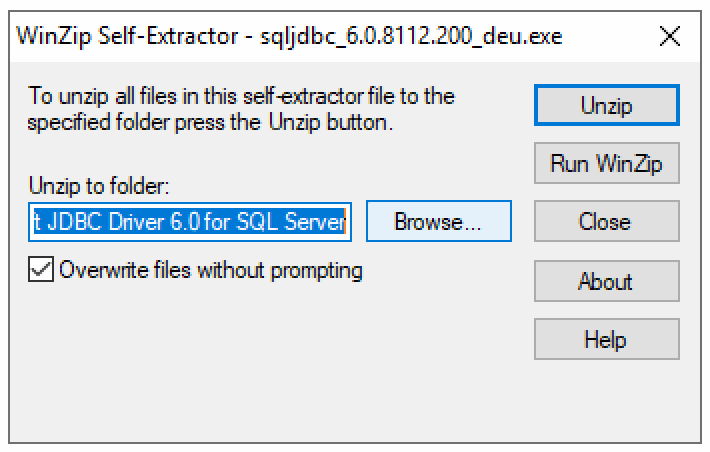Uncheck Overwrite files without prompting checkbox
Viewport: 710px width, 452px height.
(41, 270)
